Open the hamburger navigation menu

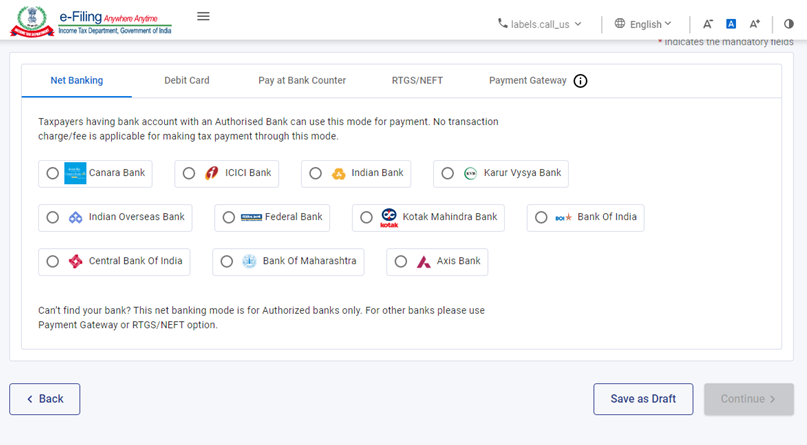[203, 16]
